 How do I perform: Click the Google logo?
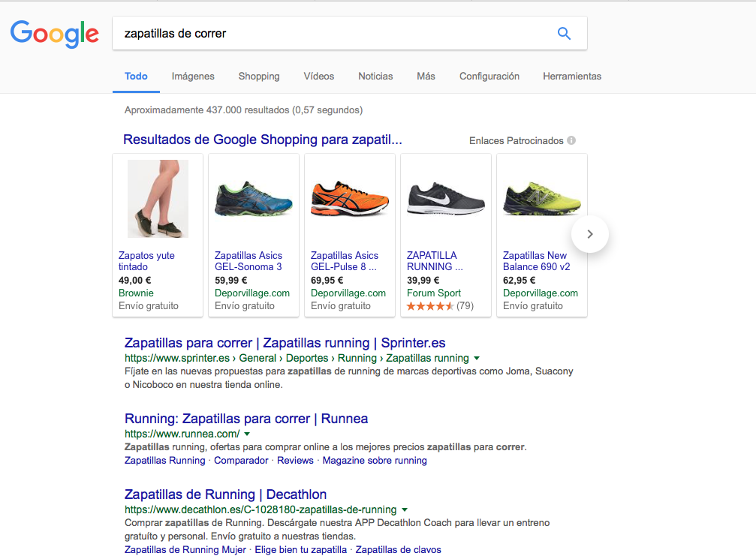click(54, 33)
